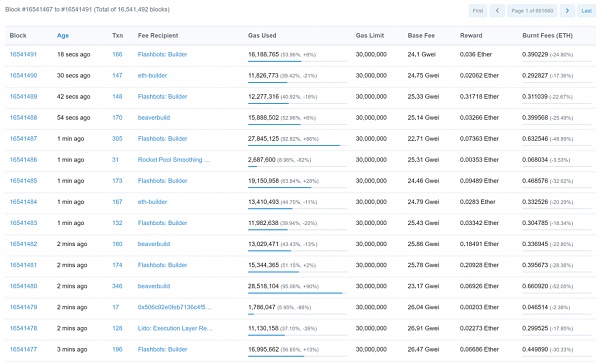The width and height of the screenshot is (600, 362).
Task: Open eth-builder recipient for block 16541490
Action: tap(152, 75)
